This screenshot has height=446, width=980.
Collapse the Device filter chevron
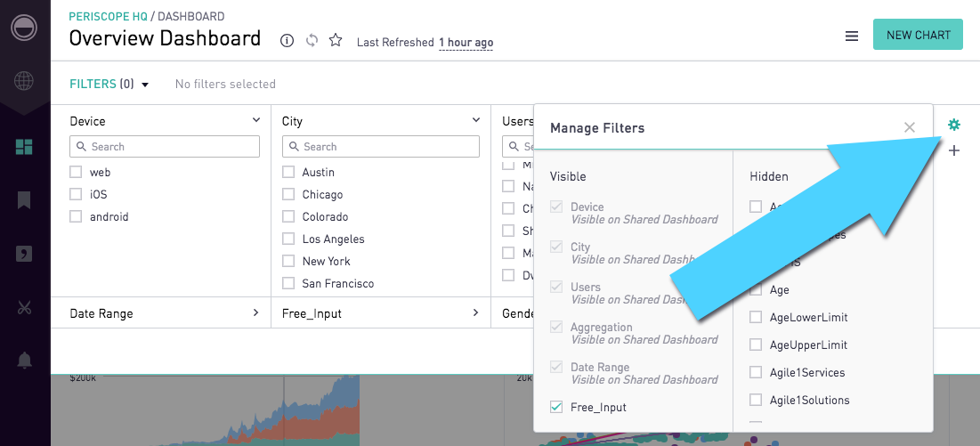pos(256,120)
